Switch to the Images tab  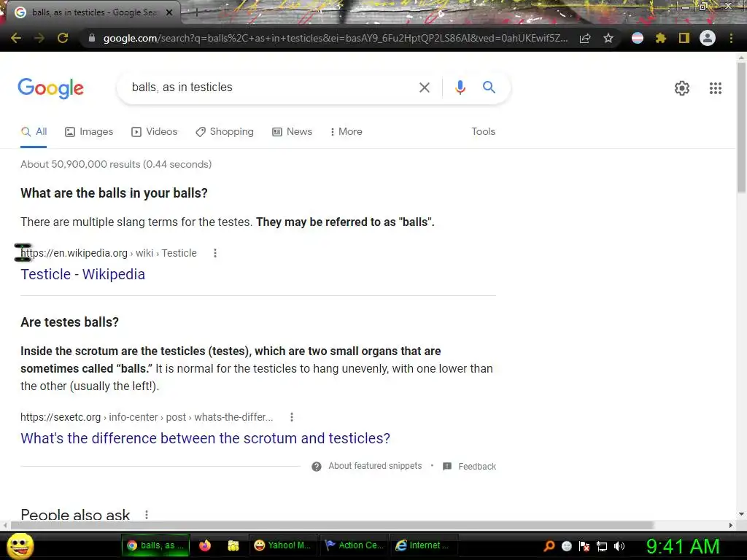click(x=89, y=132)
